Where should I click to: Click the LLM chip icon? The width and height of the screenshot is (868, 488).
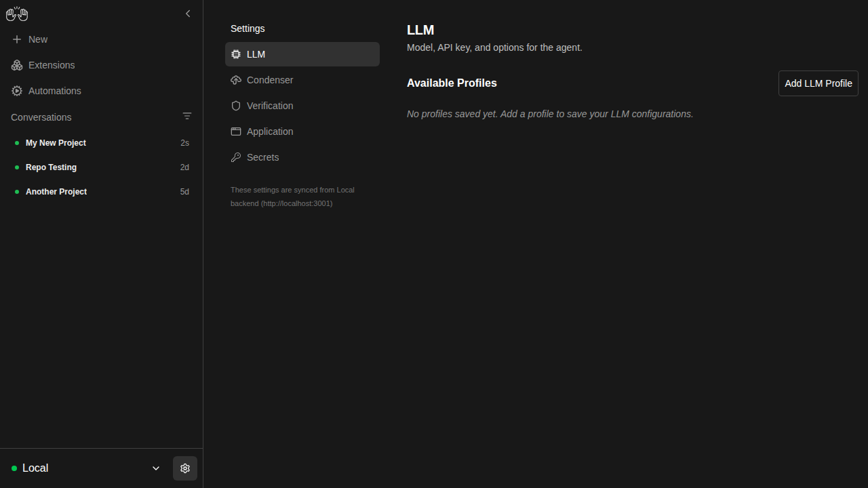click(236, 54)
